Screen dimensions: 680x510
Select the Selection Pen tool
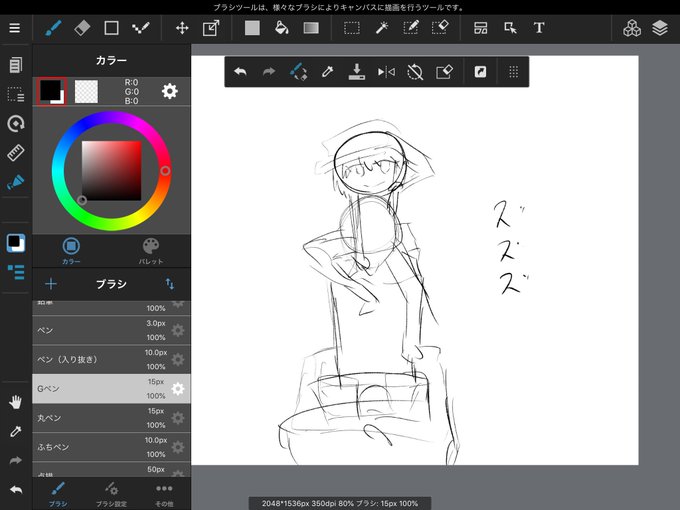[x=411, y=28]
